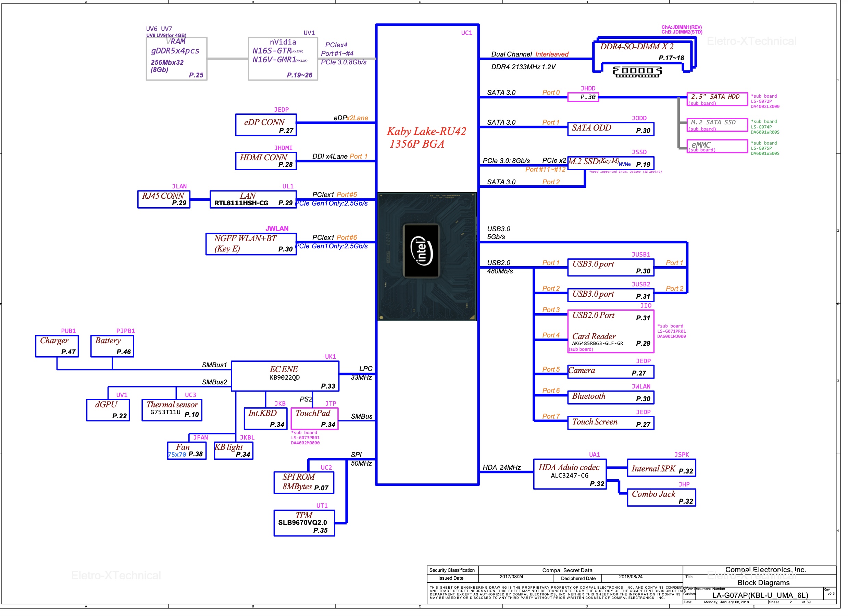Image resolution: width=848 pixels, height=616 pixels.
Task: Select the SMBus2 label
Action: [x=214, y=382]
